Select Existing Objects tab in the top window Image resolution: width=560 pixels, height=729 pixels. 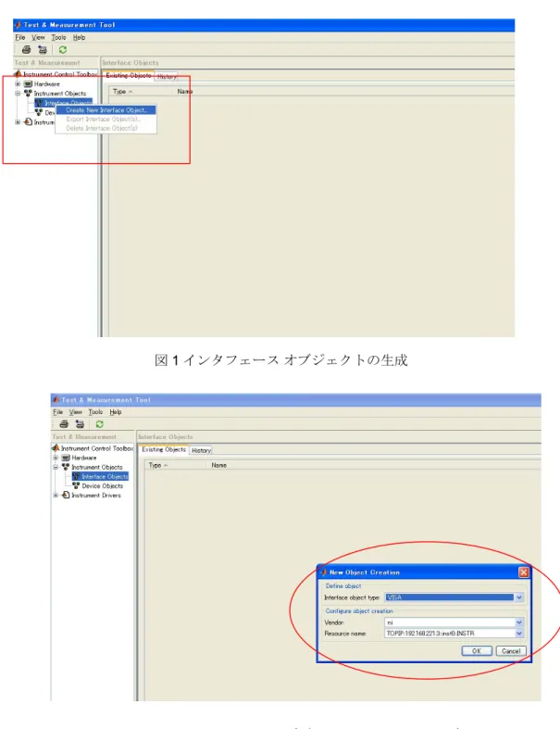pyautogui.click(x=129, y=75)
